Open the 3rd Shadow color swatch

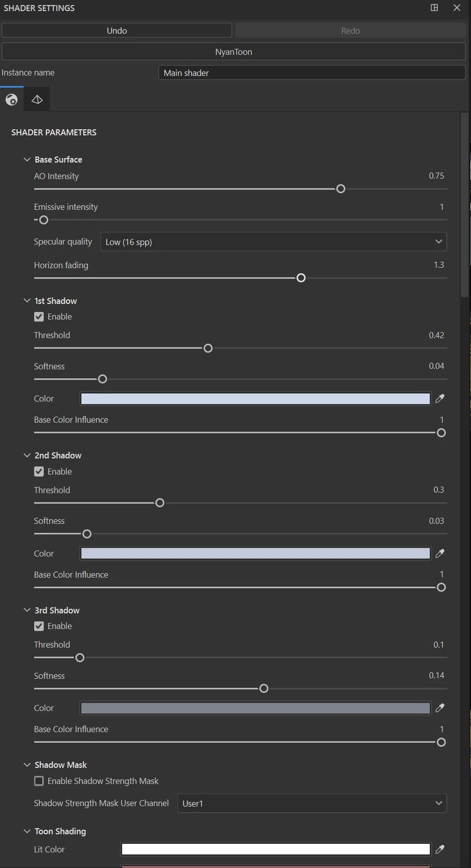click(x=255, y=708)
